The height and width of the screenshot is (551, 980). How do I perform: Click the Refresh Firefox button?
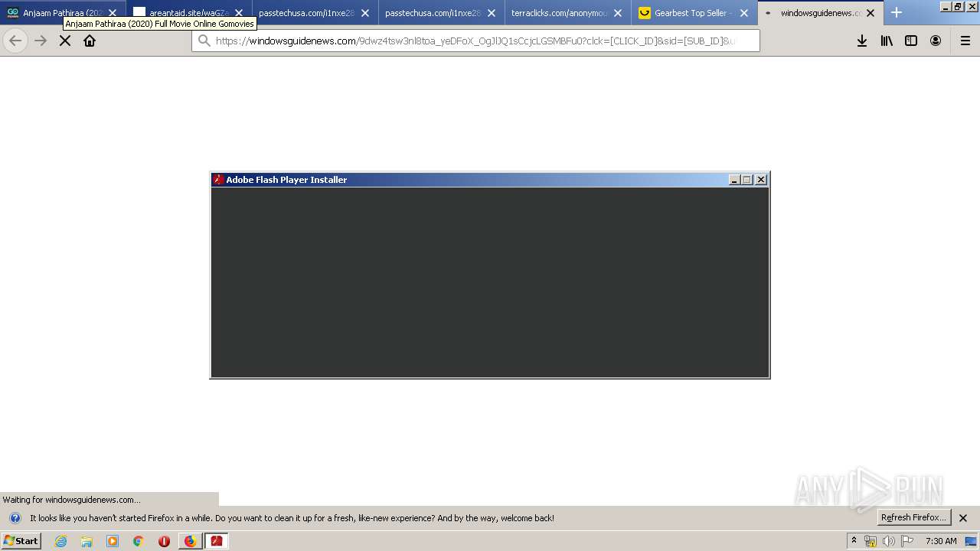pyautogui.click(x=914, y=517)
